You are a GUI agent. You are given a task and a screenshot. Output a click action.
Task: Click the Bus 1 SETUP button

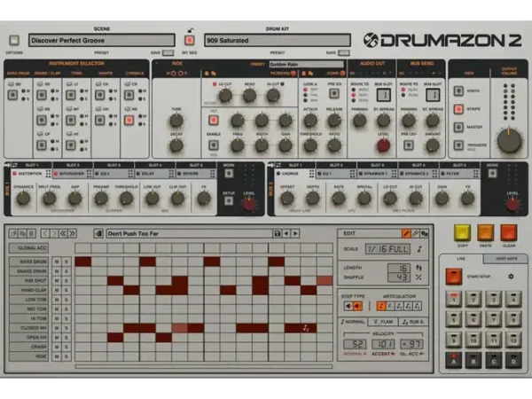[229, 201]
